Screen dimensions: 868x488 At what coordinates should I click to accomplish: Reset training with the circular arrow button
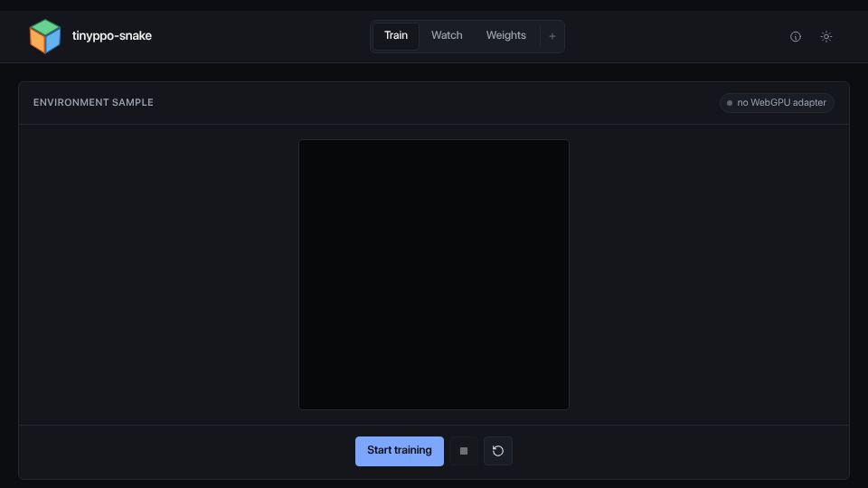[498, 451]
